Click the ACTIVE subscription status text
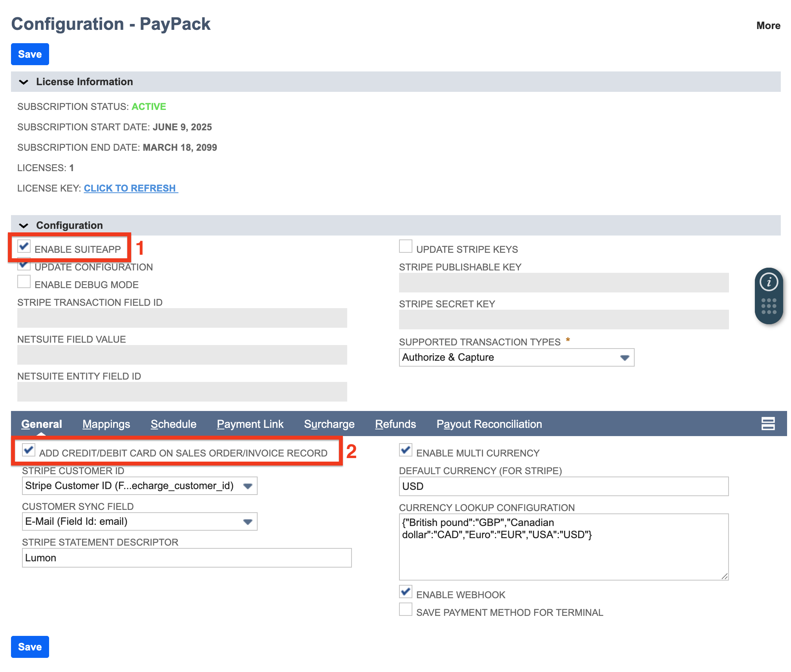 [149, 107]
